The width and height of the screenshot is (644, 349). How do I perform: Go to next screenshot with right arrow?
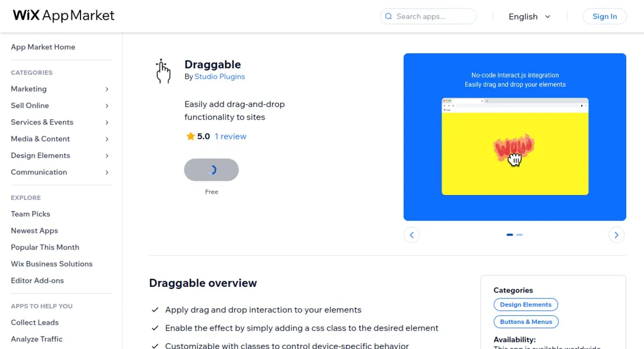click(x=617, y=235)
